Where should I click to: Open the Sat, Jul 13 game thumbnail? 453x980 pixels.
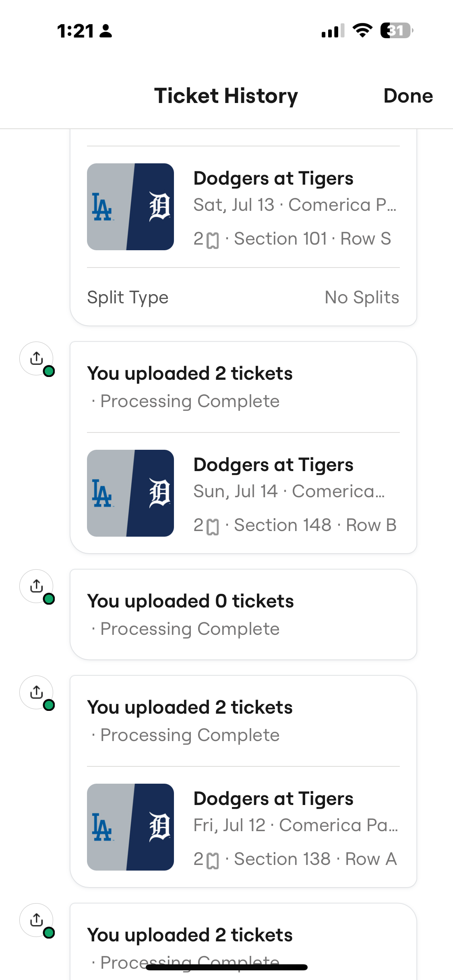tap(130, 207)
